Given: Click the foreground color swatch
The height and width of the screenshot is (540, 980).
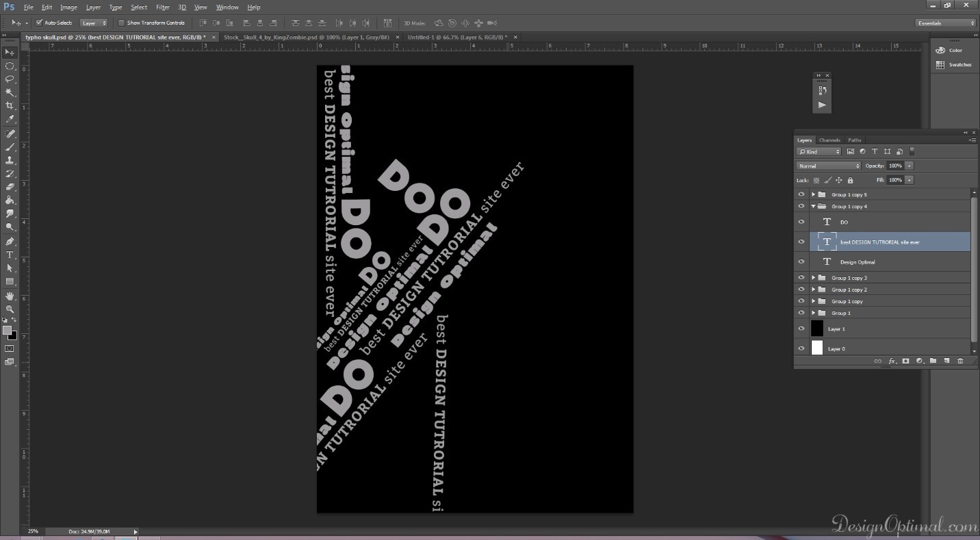Looking at the screenshot, I should pyautogui.click(x=7, y=331).
